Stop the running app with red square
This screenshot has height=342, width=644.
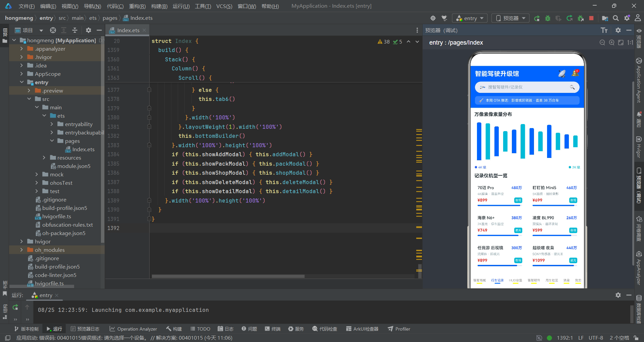pos(591,18)
